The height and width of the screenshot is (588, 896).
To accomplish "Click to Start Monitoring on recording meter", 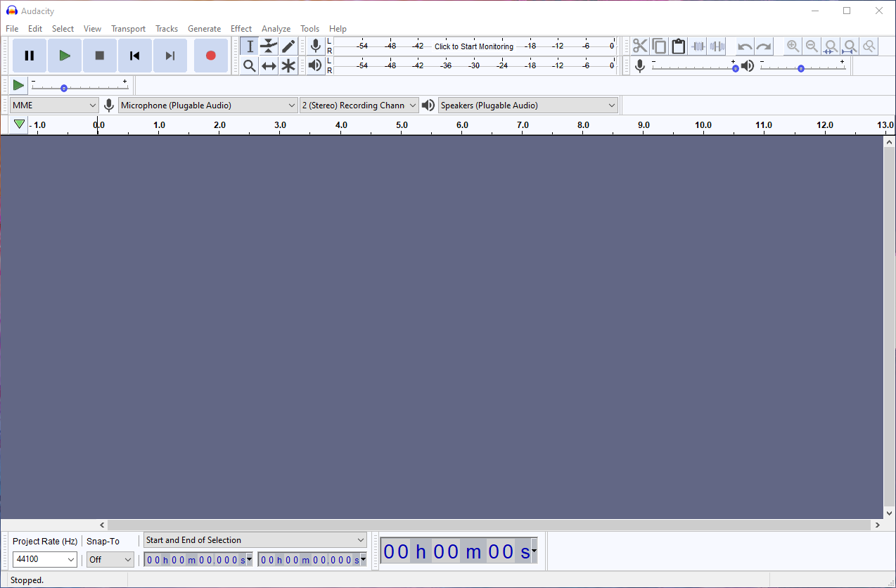I will coord(474,46).
